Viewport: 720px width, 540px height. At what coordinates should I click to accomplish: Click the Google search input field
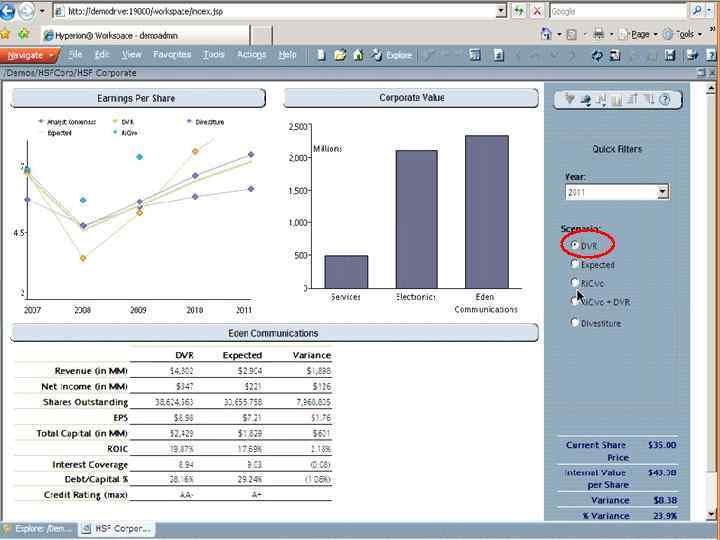point(618,11)
